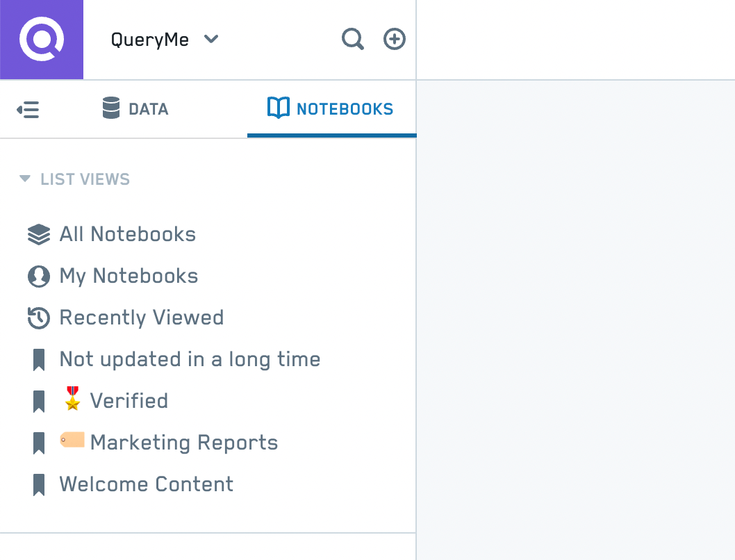
Task: Expand the QueryMe workspace chevron
Action: click(x=211, y=40)
